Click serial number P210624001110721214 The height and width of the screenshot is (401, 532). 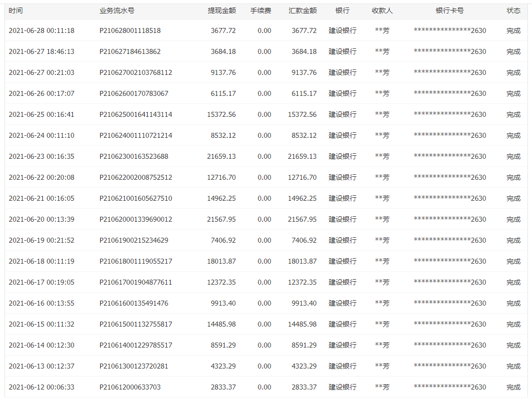(136, 135)
